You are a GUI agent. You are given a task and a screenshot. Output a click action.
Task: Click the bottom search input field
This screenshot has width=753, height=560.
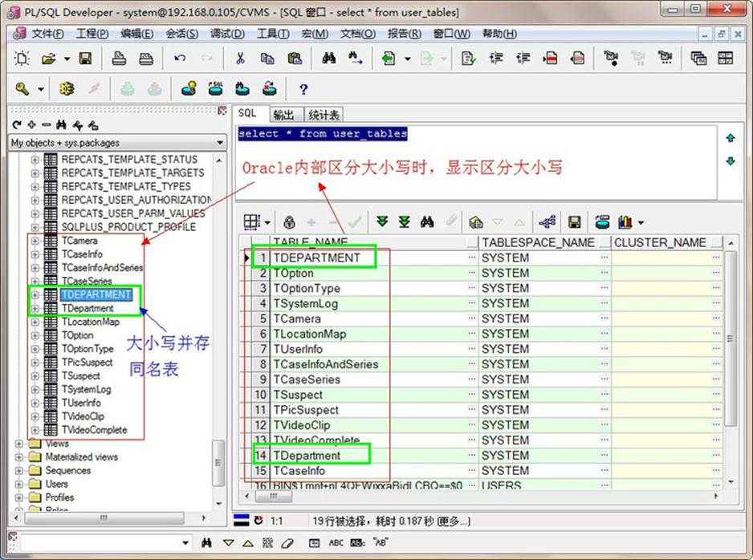click(x=100, y=543)
